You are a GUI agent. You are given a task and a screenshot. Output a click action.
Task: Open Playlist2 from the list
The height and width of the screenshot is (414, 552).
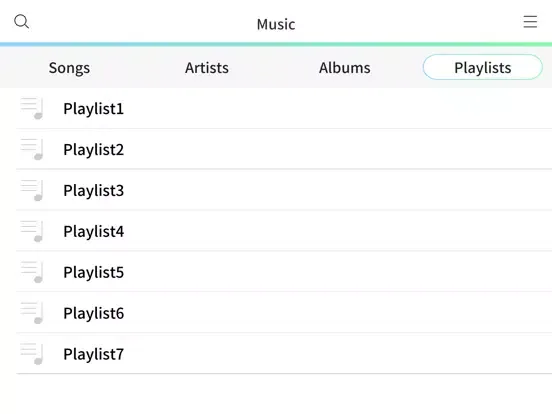(284, 149)
